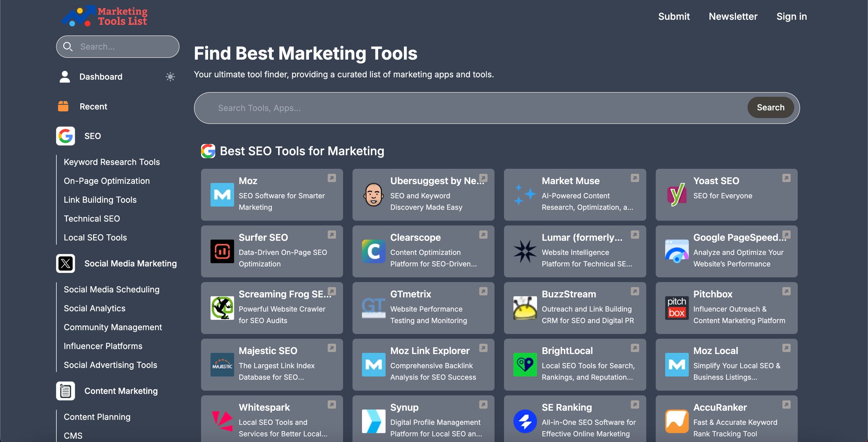Screen dimensions: 868x442
Task: Click the Marketing Tools List logo
Action: tap(105, 16)
